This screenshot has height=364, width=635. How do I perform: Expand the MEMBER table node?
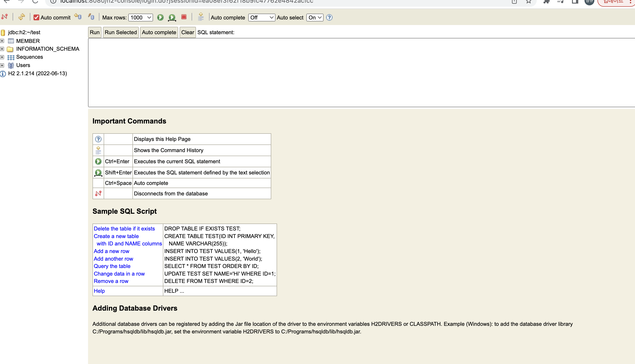coord(2,41)
